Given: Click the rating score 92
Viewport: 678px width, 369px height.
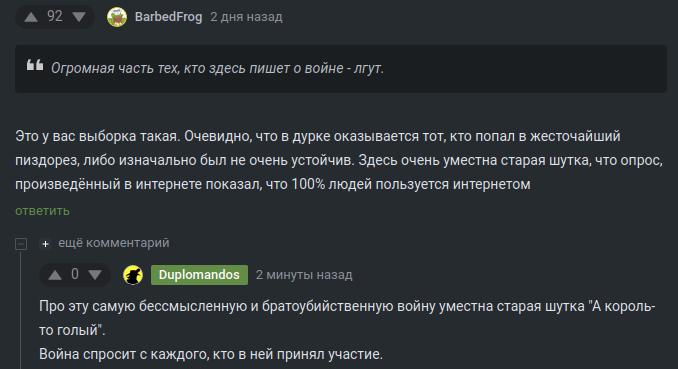Looking at the screenshot, I should tap(55, 16).
